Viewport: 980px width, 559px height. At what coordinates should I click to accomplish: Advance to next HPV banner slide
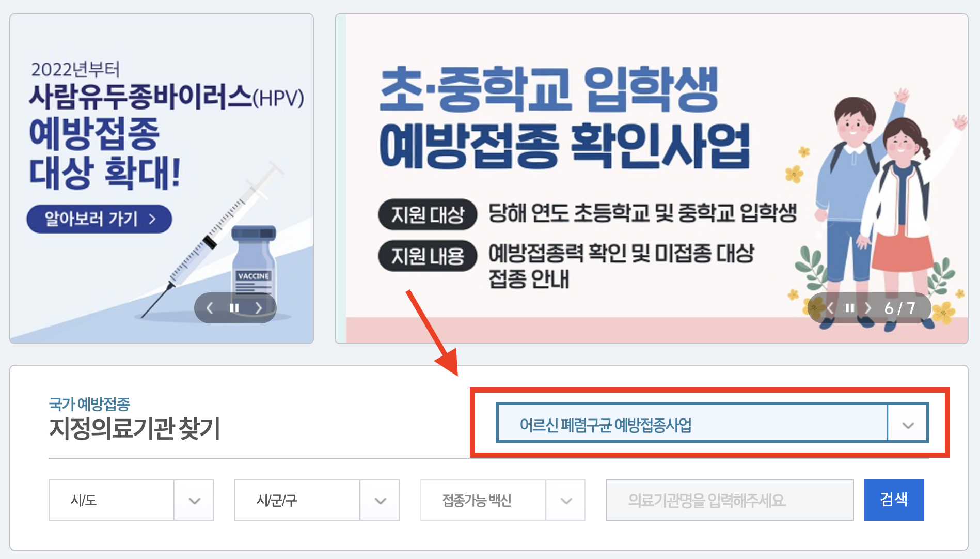[x=259, y=308]
